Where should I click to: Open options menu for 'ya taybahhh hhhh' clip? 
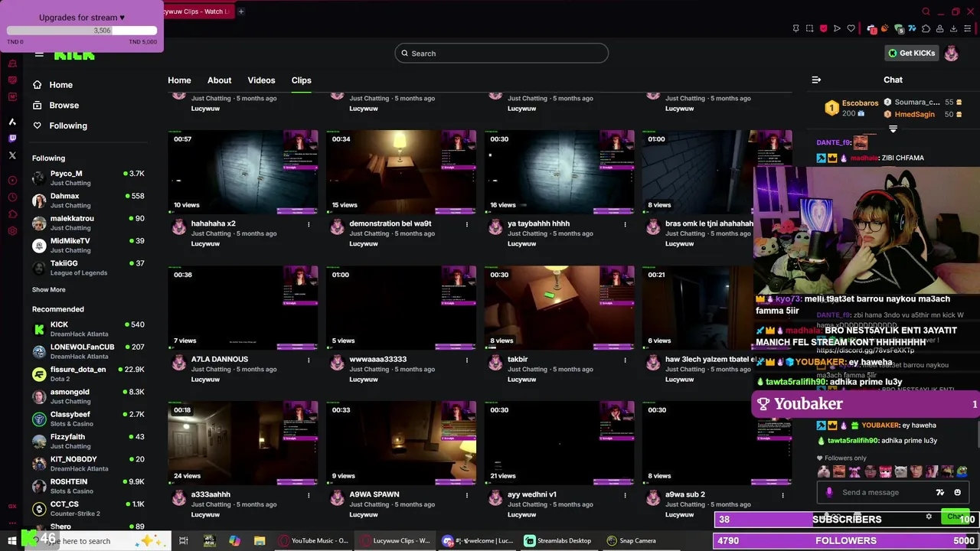[625, 224]
